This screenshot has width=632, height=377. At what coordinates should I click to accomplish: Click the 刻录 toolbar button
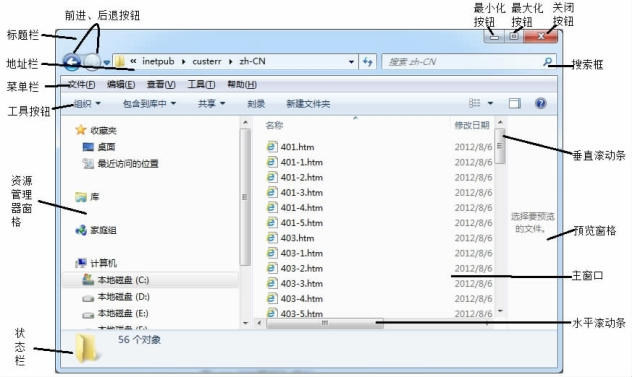coord(256,104)
